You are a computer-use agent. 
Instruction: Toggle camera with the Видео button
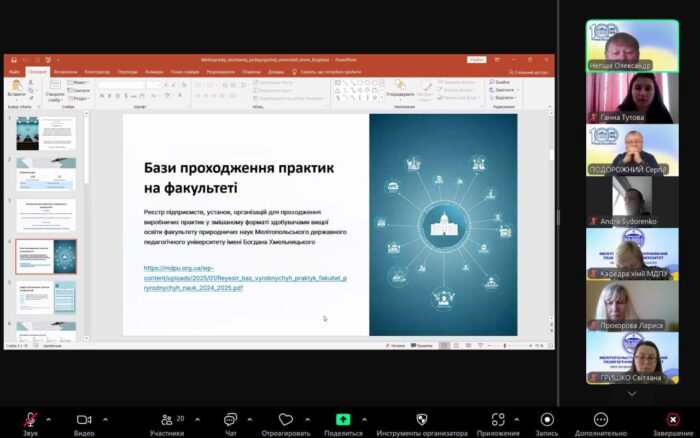point(84,420)
